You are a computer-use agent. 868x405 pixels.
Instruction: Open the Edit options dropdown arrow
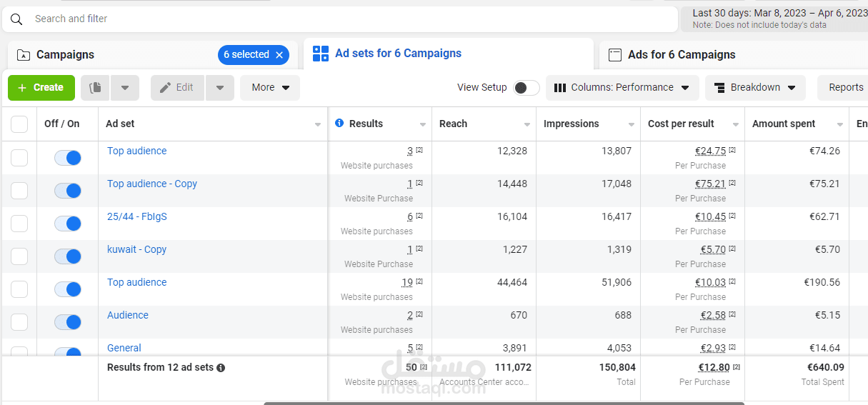pos(220,88)
